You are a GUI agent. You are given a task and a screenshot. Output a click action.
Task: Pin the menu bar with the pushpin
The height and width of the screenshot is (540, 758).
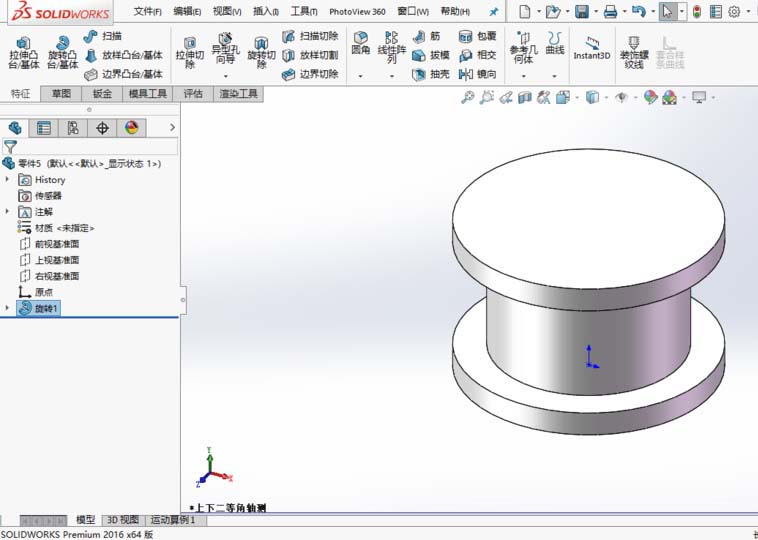pyautogui.click(x=494, y=12)
